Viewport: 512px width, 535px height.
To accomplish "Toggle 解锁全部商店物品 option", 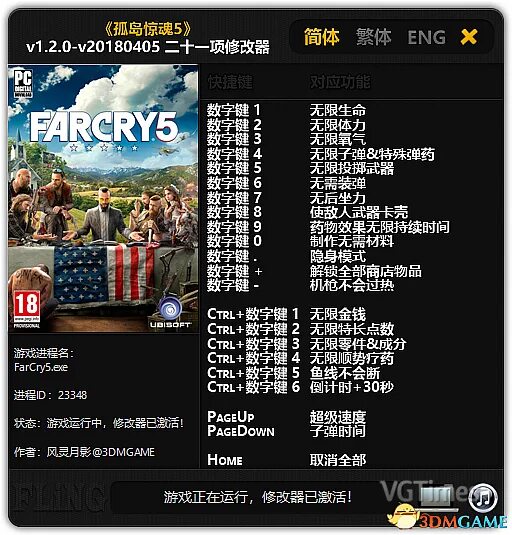I will coord(366,271).
